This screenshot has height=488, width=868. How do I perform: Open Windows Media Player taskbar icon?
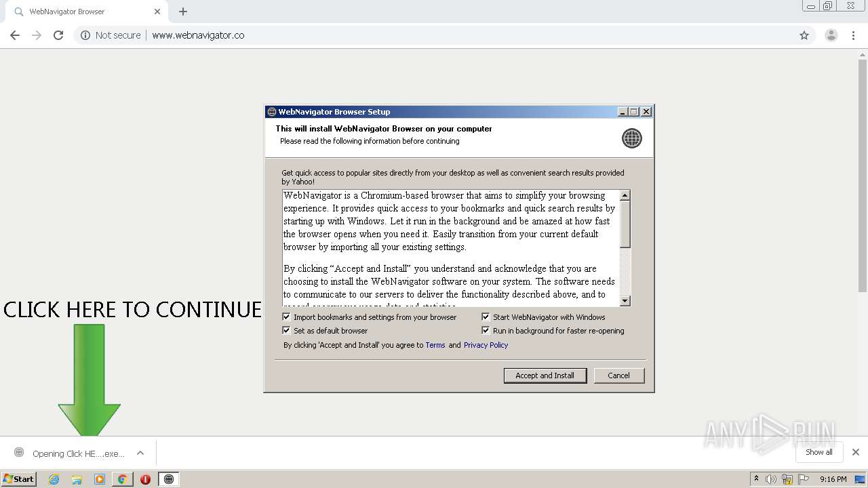[x=100, y=479]
